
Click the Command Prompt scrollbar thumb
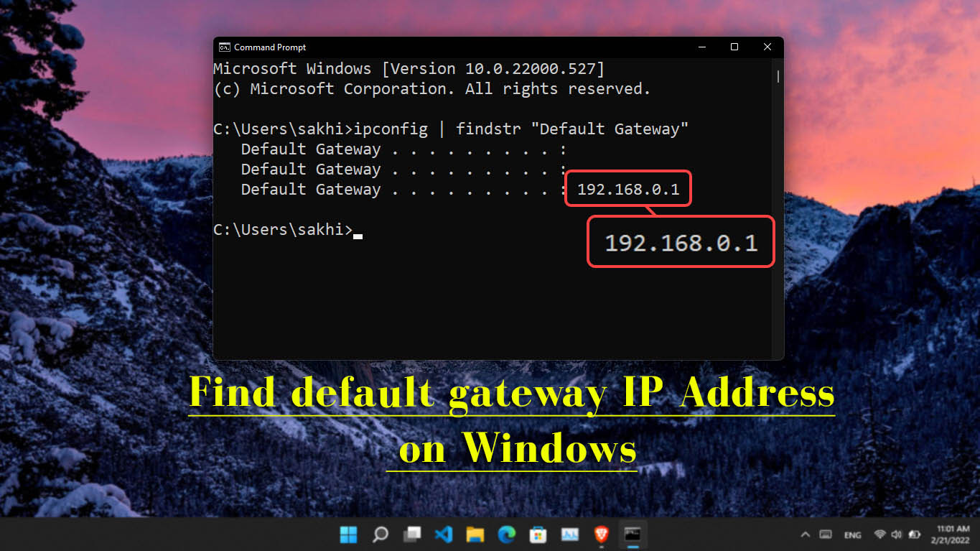coord(777,76)
